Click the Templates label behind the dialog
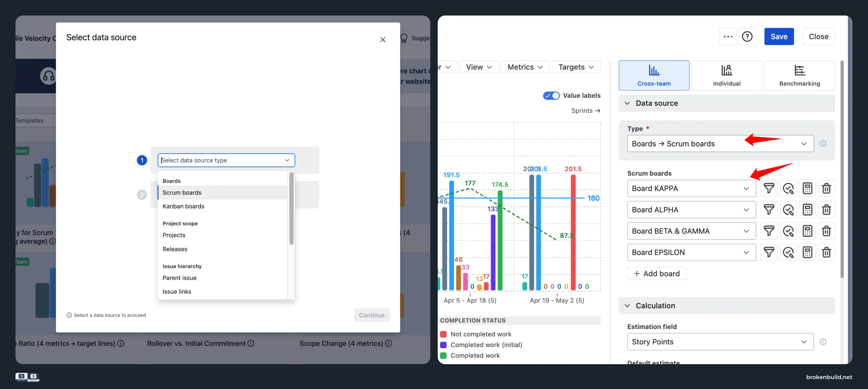Screen dimensions: 868x389 pos(29,120)
